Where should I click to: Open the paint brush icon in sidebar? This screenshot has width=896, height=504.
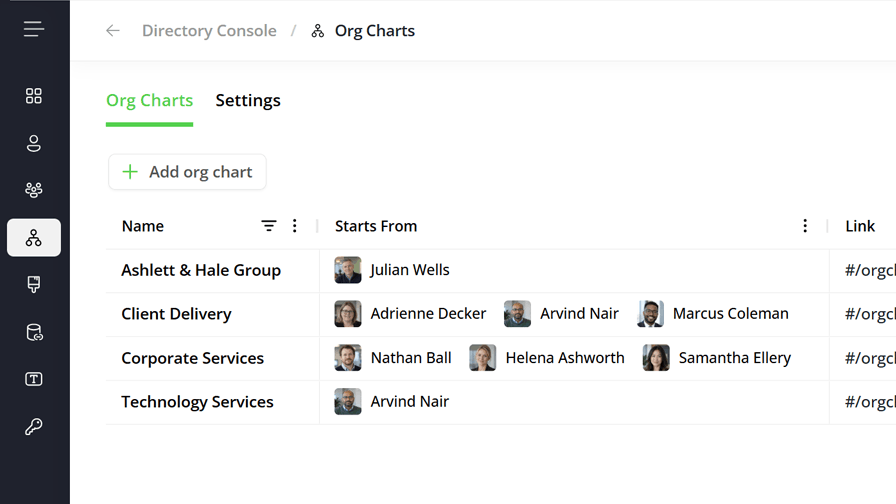point(34,285)
